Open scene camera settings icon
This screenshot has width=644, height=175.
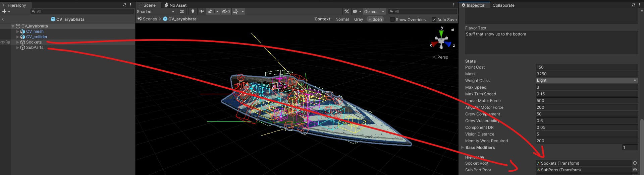tap(357, 11)
